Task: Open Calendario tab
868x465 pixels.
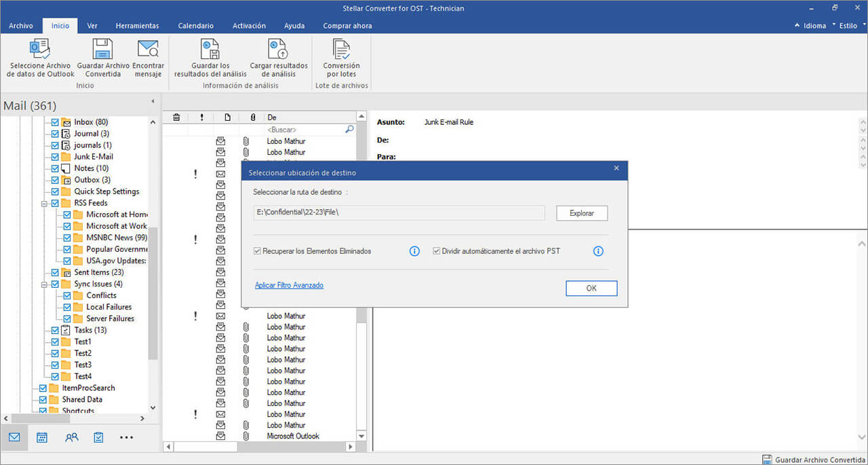Action: 196,26
